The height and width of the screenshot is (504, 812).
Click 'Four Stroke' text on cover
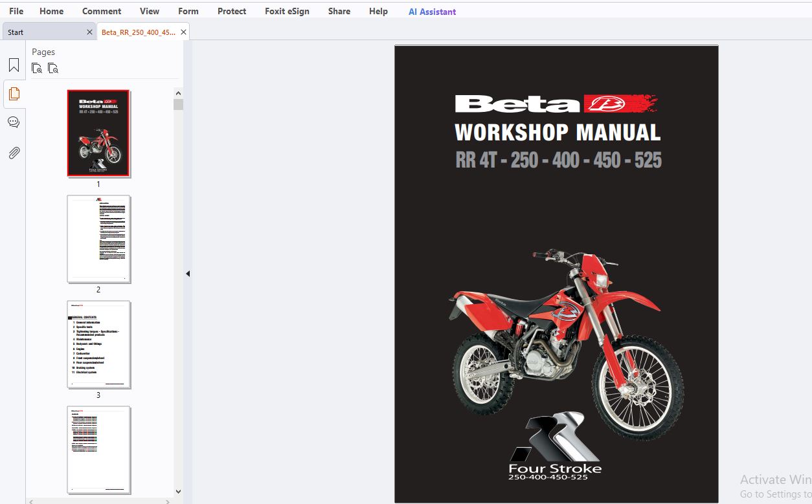point(555,468)
